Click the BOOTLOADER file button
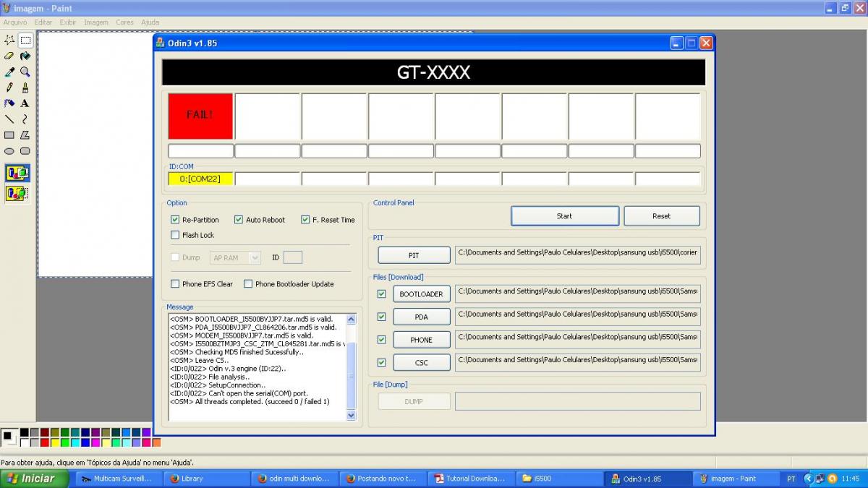 (x=422, y=294)
